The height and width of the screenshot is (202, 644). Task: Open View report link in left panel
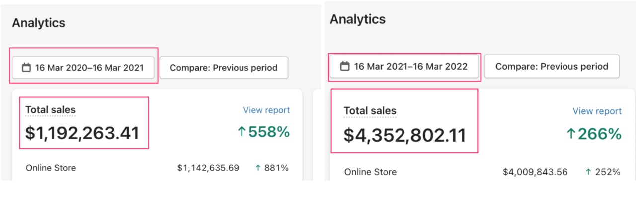tap(266, 110)
